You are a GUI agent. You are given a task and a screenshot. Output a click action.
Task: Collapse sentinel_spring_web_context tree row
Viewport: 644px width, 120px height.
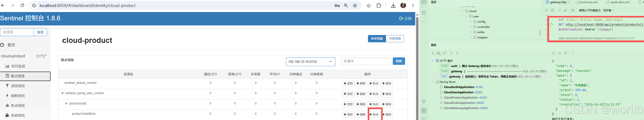(x=62, y=93)
